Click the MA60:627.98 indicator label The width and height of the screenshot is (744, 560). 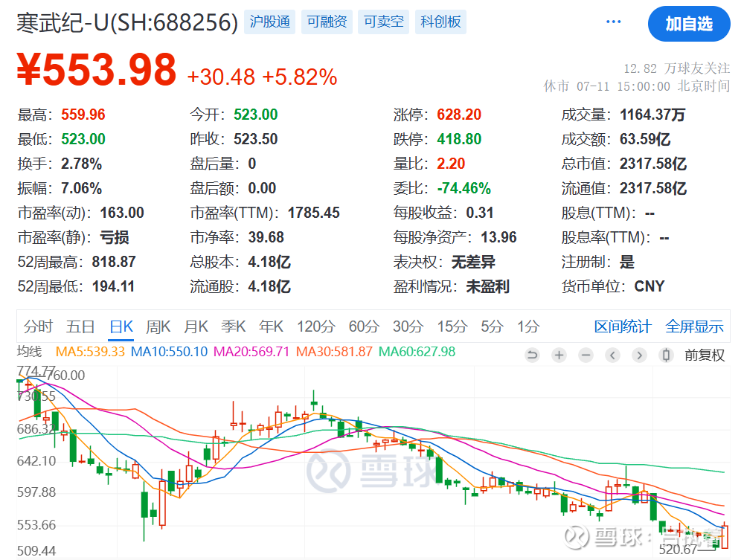coord(417,351)
